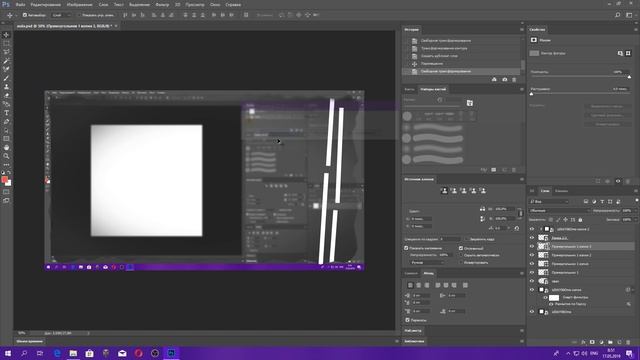
Task: Enable Скрыть автоматически checkbox
Action: [x=461, y=256]
